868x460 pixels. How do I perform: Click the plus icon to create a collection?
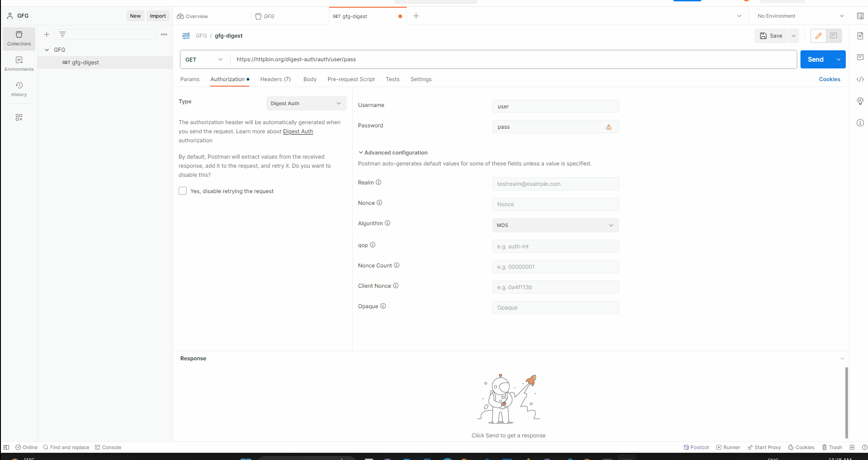(47, 34)
